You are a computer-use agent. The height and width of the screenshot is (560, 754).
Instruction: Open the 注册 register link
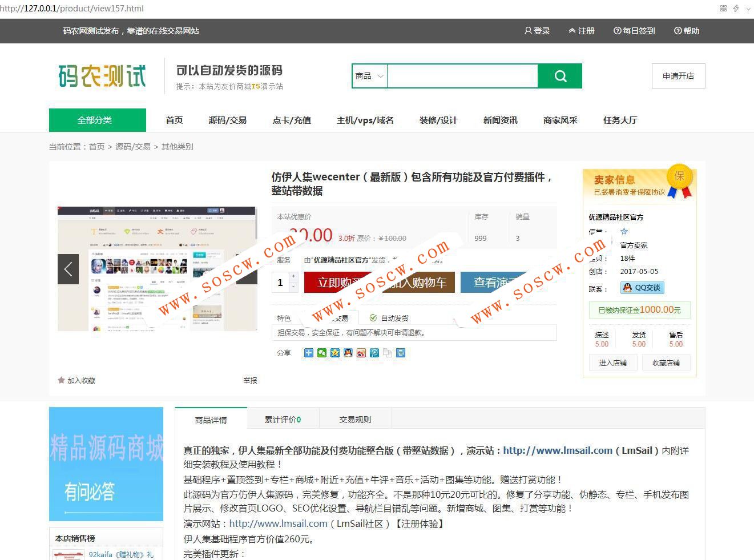(582, 31)
